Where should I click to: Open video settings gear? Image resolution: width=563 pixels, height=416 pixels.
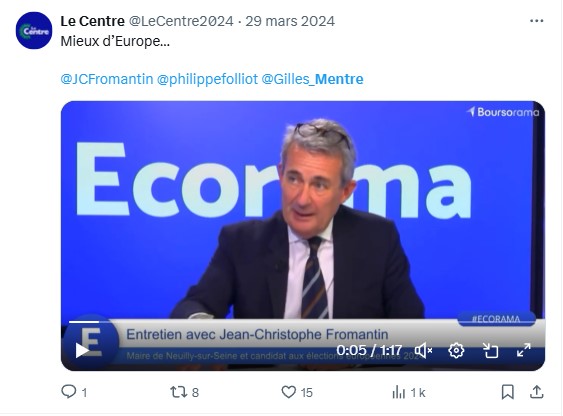click(x=456, y=351)
